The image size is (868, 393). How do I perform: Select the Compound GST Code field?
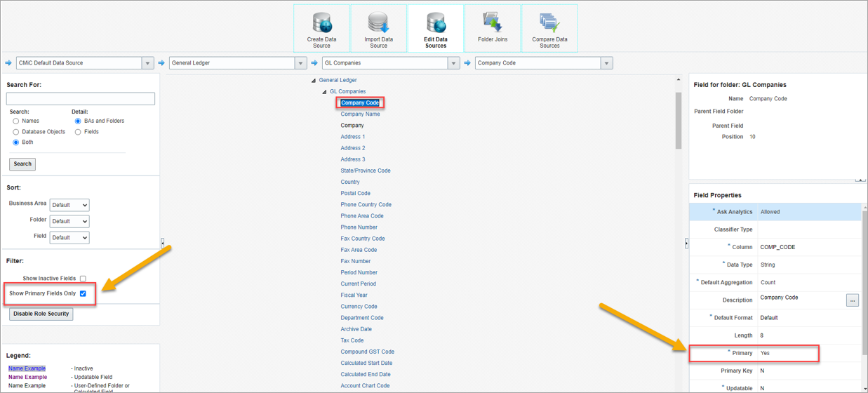368,352
